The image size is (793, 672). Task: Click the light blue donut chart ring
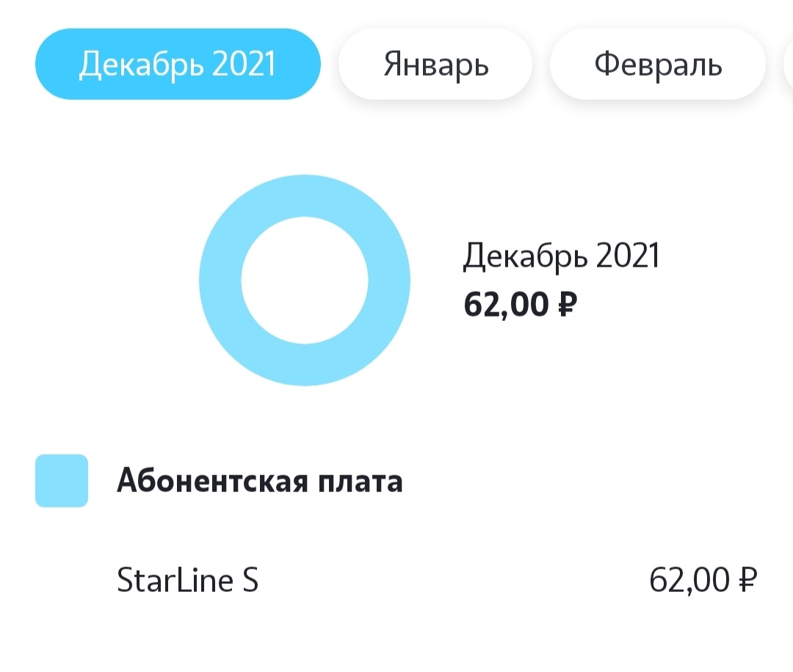point(220,280)
